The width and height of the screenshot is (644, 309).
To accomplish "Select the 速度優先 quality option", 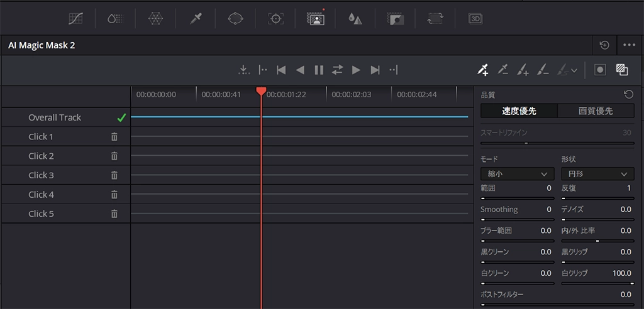I will point(519,111).
